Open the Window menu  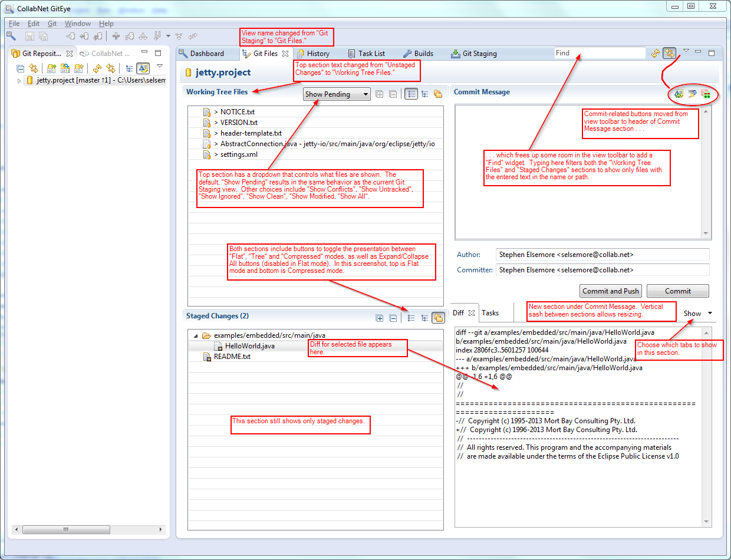(x=78, y=24)
